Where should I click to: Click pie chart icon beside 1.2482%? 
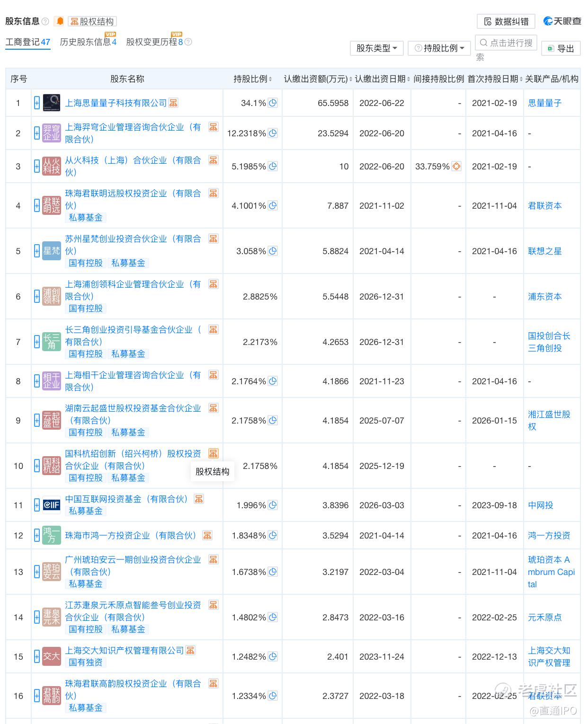click(x=273, y=656)
